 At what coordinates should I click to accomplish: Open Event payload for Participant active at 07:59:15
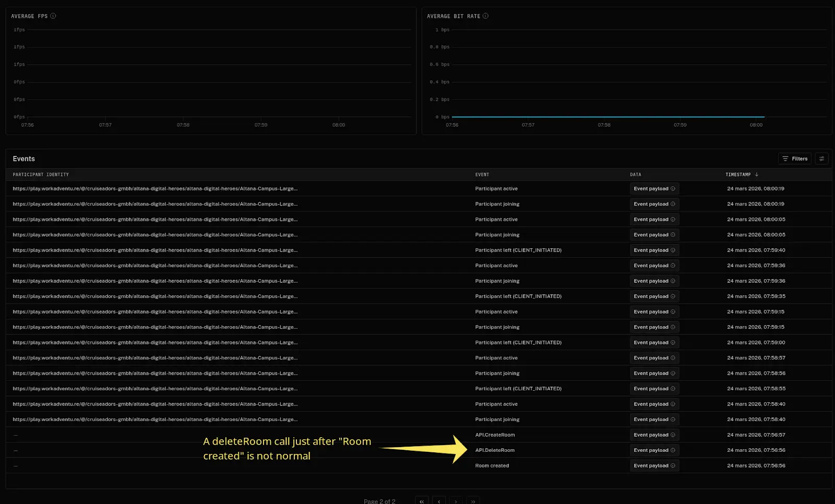[654, 312]
